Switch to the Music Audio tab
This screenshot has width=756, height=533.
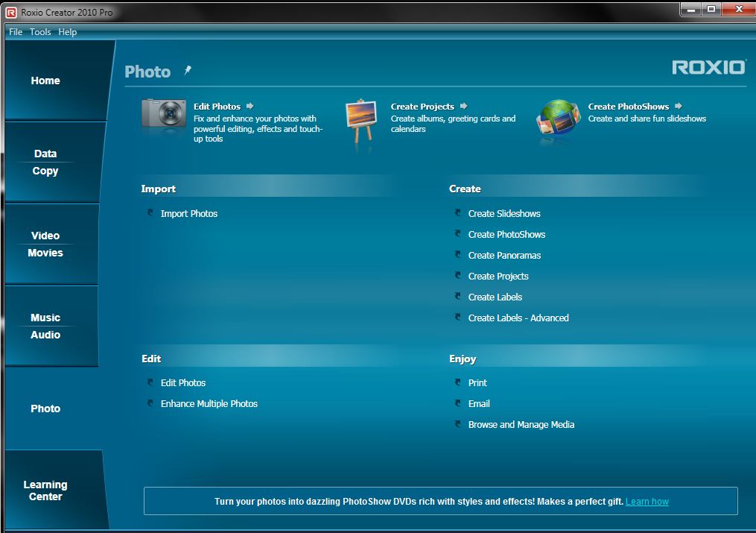[x=51, y=326]
